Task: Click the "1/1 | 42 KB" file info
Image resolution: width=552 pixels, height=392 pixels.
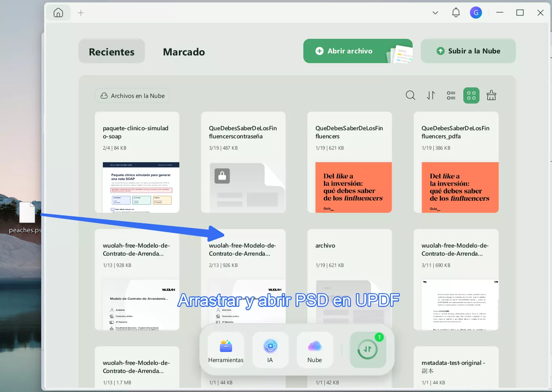Action: point(327,383)
